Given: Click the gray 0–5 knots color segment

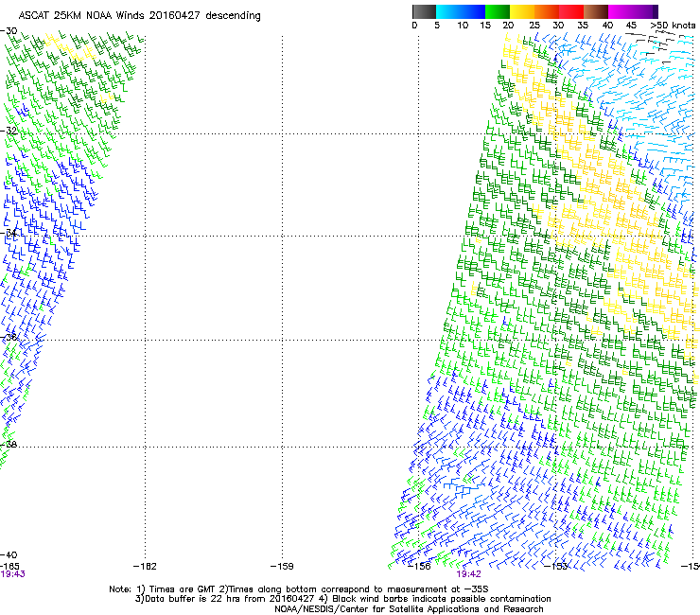Looking at the screenshot, I should (x=424, y=11).
